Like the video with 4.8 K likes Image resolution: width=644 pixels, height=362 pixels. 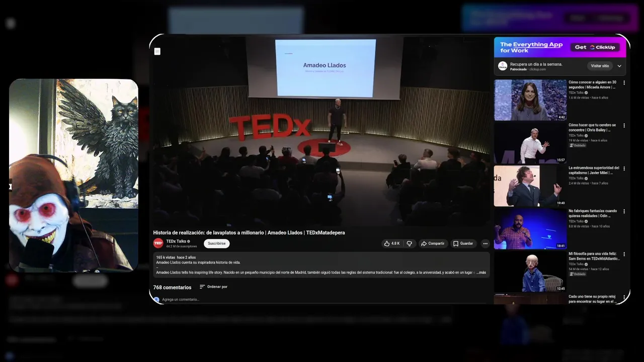pyautogui.click(x=392, y=243)
